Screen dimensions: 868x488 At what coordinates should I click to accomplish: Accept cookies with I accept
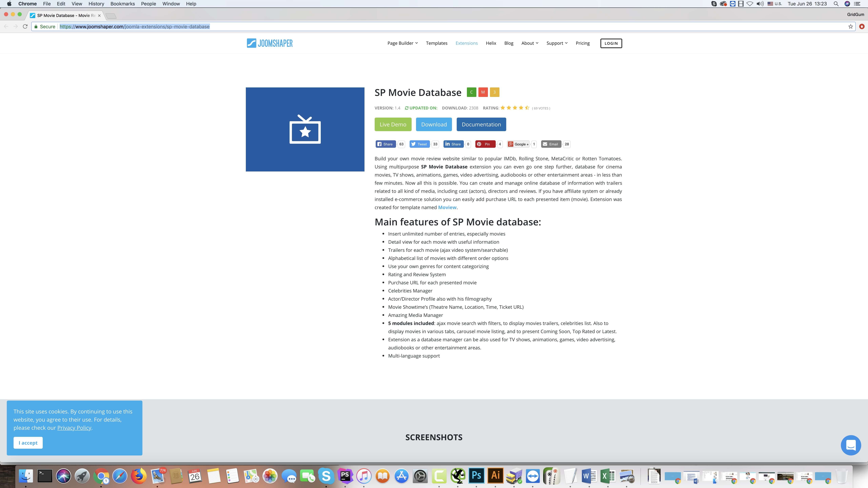point(28,443)
